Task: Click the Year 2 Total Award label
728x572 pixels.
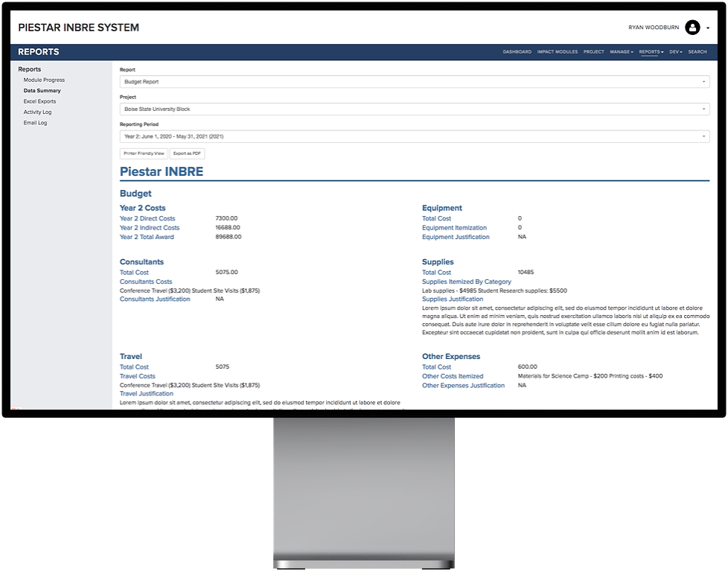Action: pyautogui.click(x=147, y=237)
